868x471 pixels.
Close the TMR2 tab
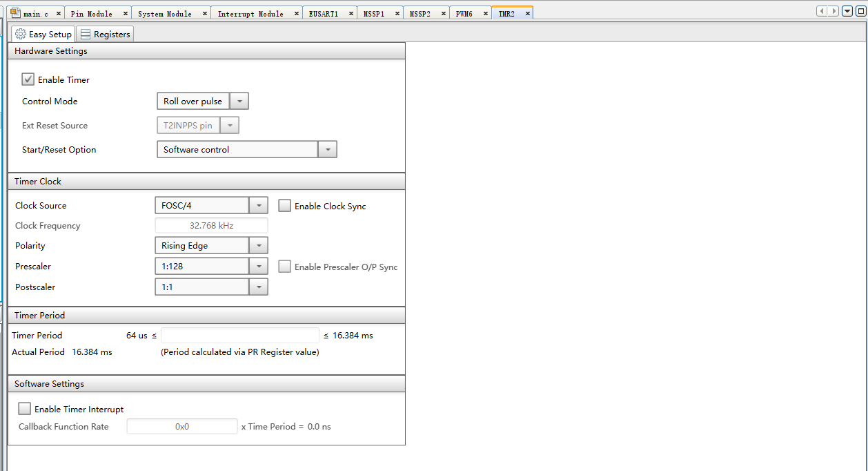pos(527,14)
